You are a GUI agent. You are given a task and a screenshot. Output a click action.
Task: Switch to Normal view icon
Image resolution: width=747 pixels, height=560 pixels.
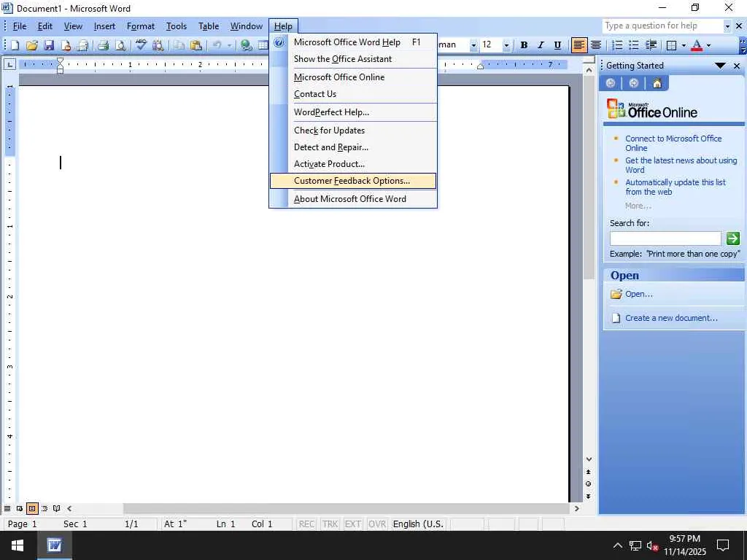point(7,508)
